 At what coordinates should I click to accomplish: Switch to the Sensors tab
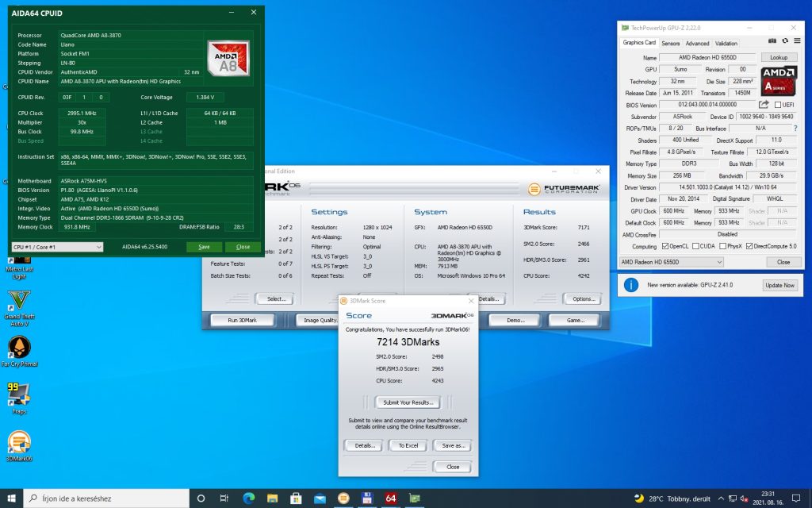[x=671, y=44]
